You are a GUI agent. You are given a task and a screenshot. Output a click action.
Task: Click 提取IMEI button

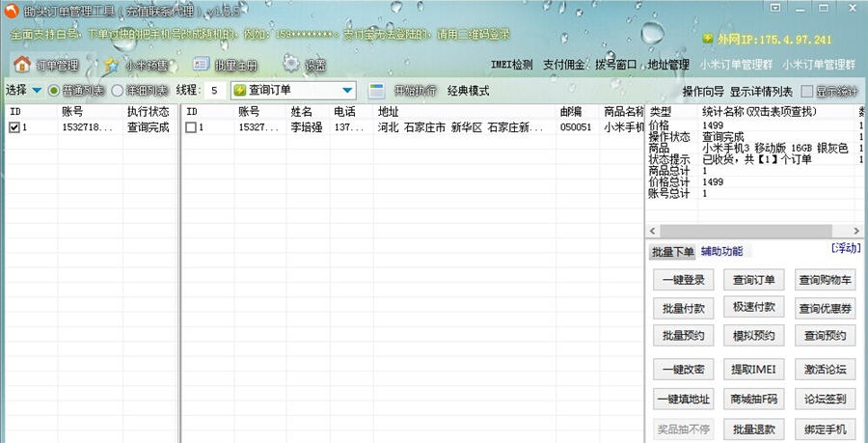pyautogui.click(x=753, y=370)
